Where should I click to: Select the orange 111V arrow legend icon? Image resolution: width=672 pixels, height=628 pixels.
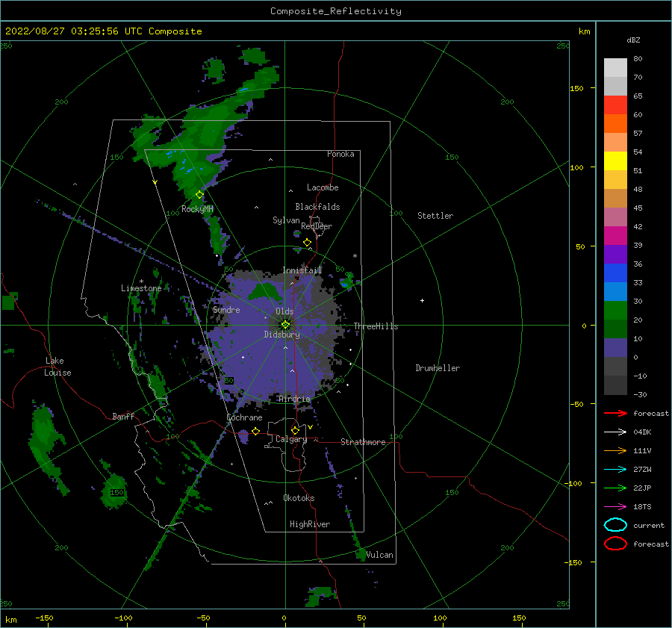pyautogui.click(x=615, y=450)
